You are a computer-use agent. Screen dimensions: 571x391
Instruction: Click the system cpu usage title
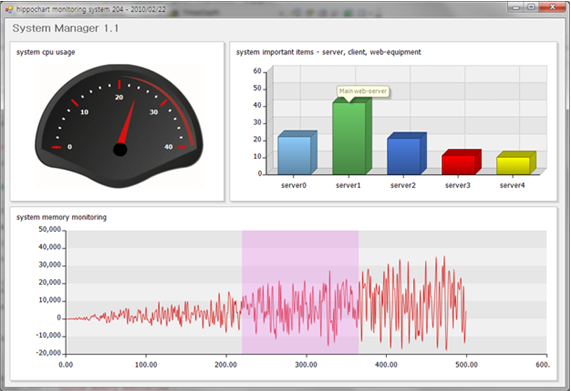point(46,52)
